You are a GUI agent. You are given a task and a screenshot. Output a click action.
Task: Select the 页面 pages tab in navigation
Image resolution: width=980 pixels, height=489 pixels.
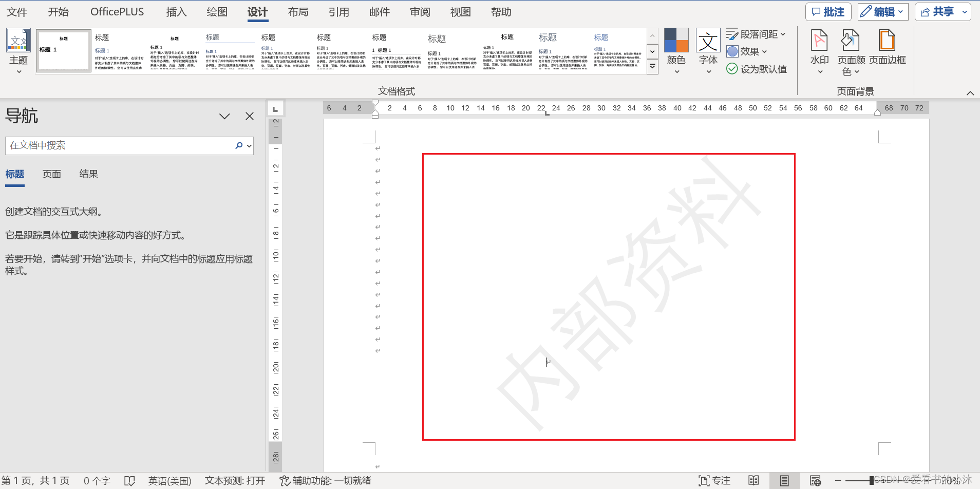point(52,174)
